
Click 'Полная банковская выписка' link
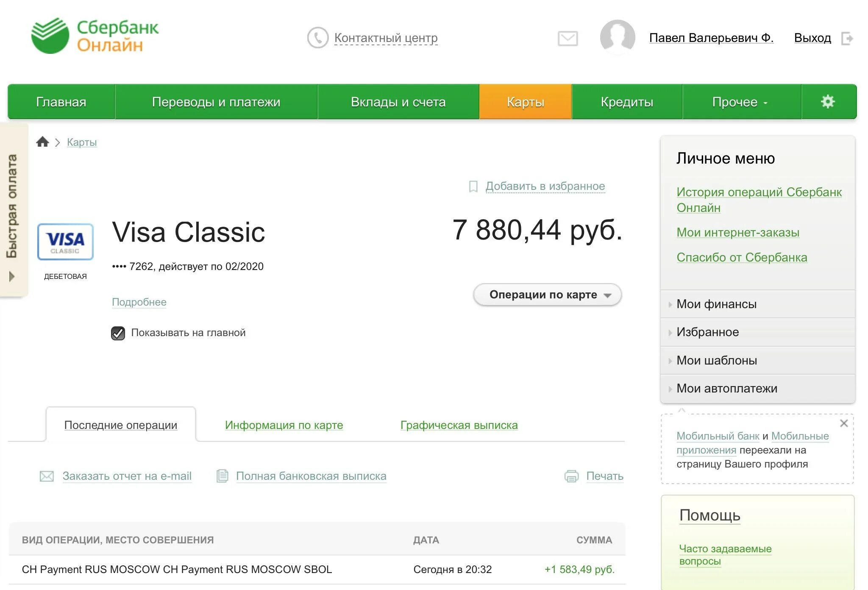point(311,476)
